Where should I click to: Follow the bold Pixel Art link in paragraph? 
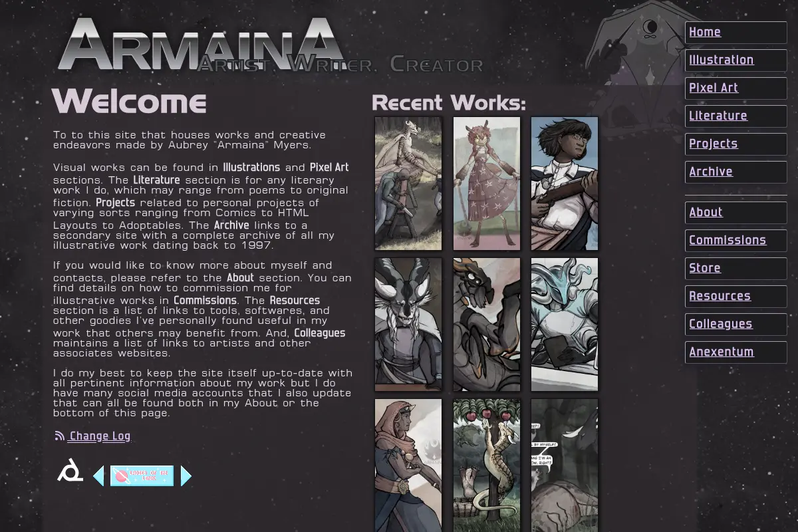click(329, 168)
